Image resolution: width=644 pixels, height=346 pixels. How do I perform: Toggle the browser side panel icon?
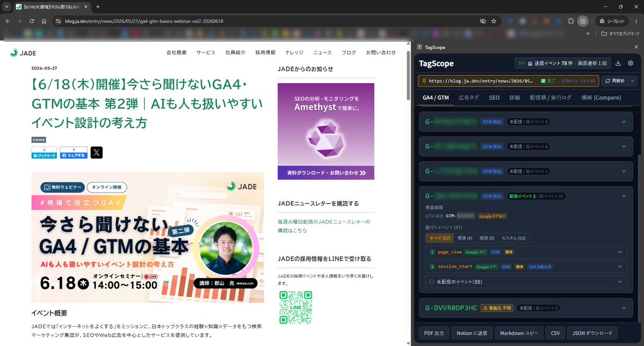[583, 21]
